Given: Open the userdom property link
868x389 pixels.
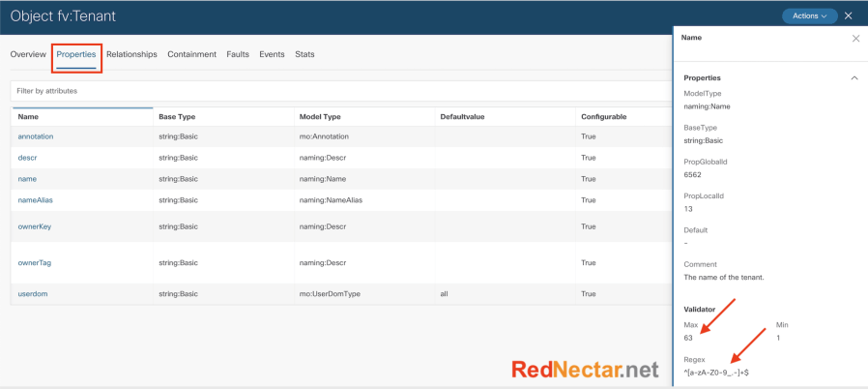Looking at the screenshot, I should pyautogui.click(x=34, y=292).
